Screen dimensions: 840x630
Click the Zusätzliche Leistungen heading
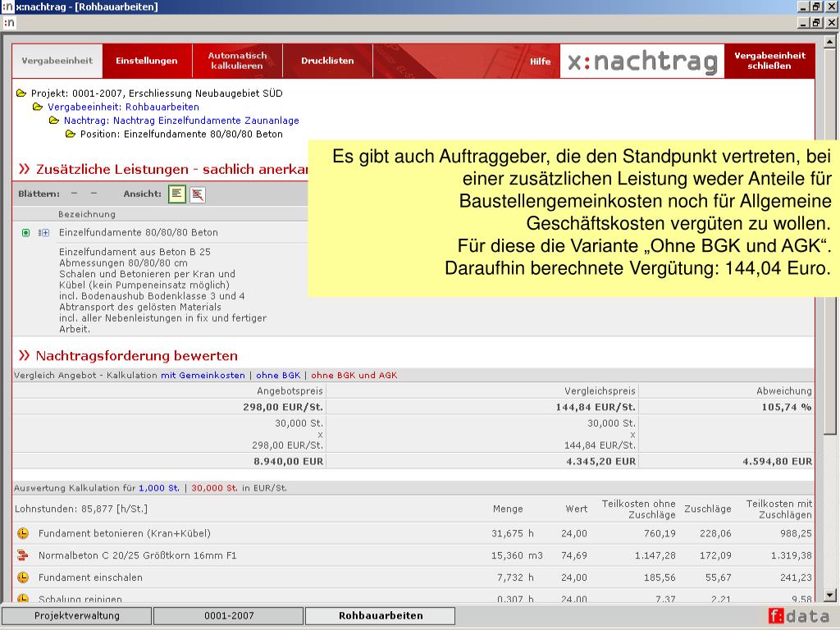point(171,169)
